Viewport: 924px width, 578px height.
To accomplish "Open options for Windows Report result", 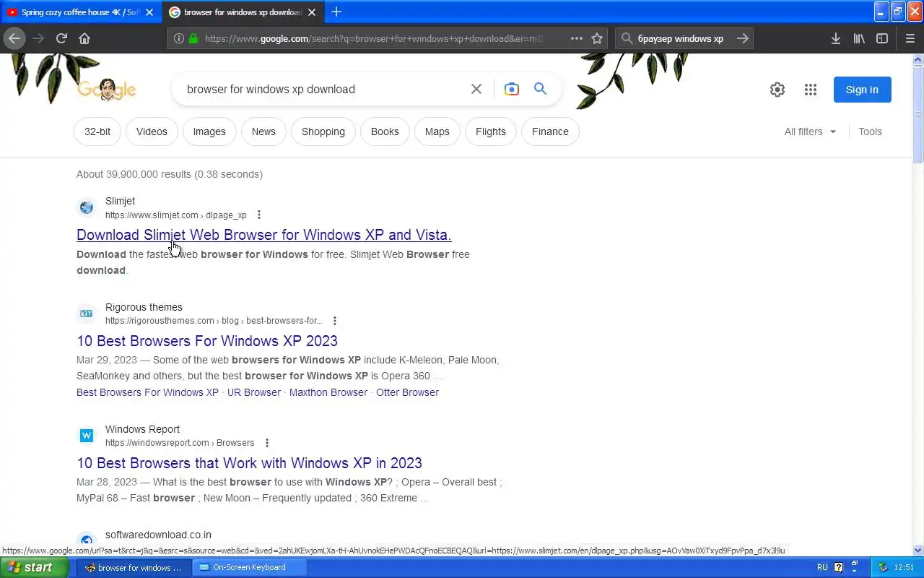I will click(267, 443).
